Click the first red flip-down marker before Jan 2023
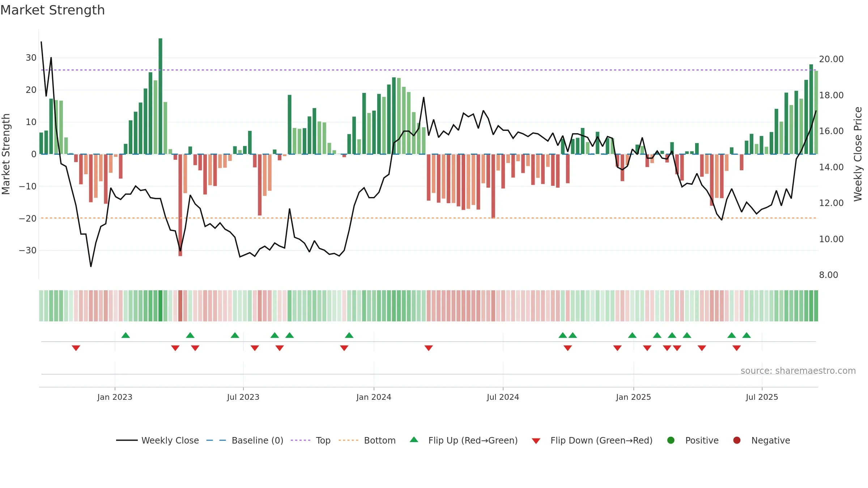Image resolution: width=868 pixels, height=488 pixels. 76,348
